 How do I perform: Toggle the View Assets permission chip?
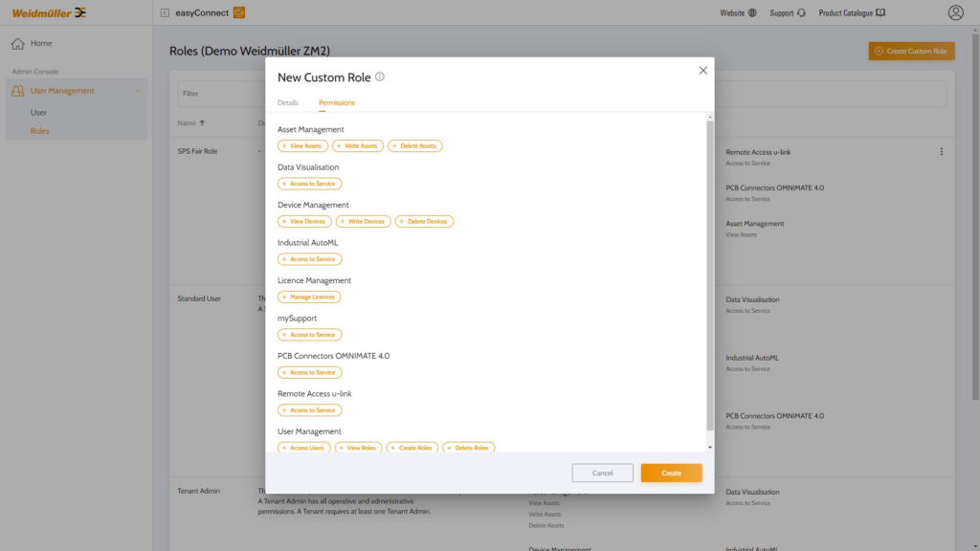(x=302, y=145)
